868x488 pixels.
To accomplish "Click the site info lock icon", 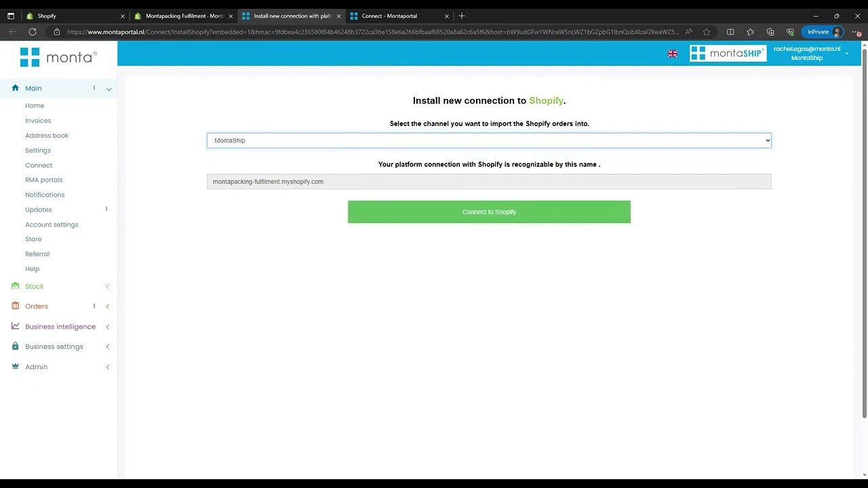I will pos(57,32).
